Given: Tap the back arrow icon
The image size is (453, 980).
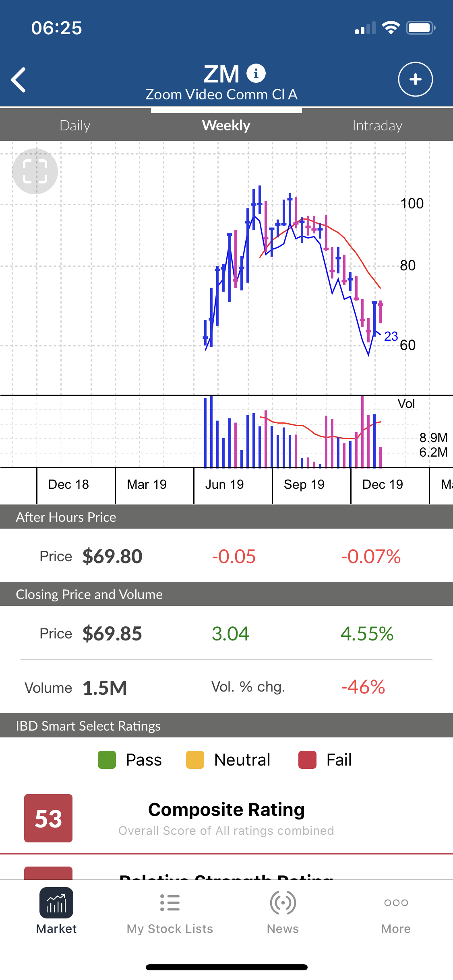Looking at the screenshot, I should tap(19, 80).
